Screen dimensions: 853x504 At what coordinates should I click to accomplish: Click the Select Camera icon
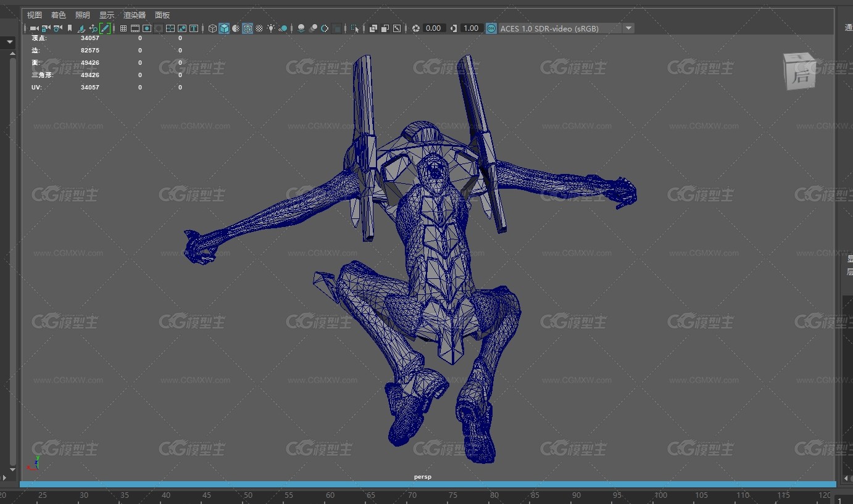point(34,28)
